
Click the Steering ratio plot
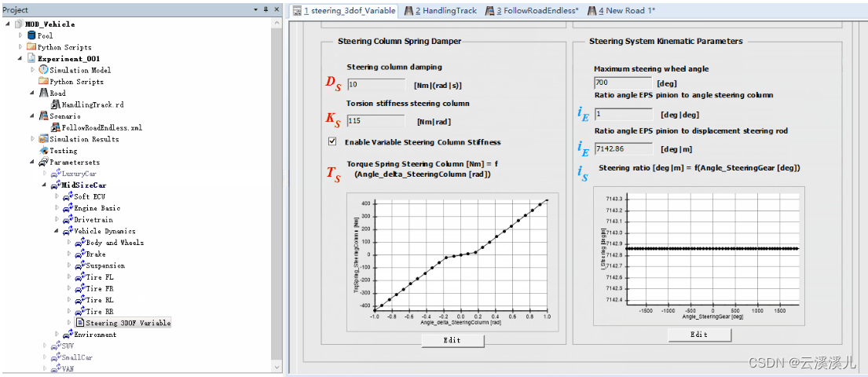coord(699,256)
